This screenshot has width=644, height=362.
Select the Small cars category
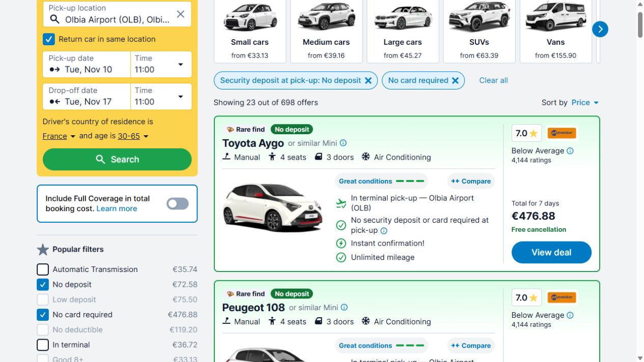[249, 32]
